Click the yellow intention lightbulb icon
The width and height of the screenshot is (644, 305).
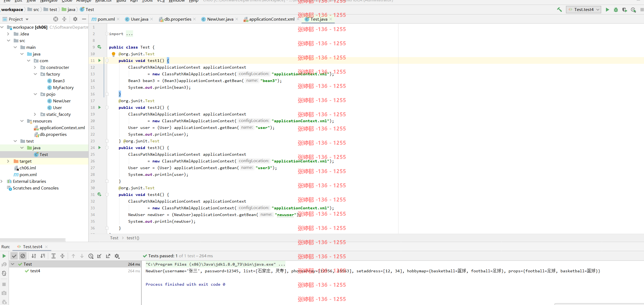point(114,54)
